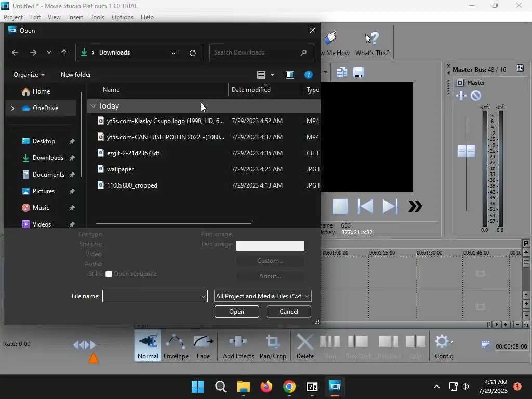Go to next frame in preview
Screen dimensions: 532x399
tap(390, 206)
